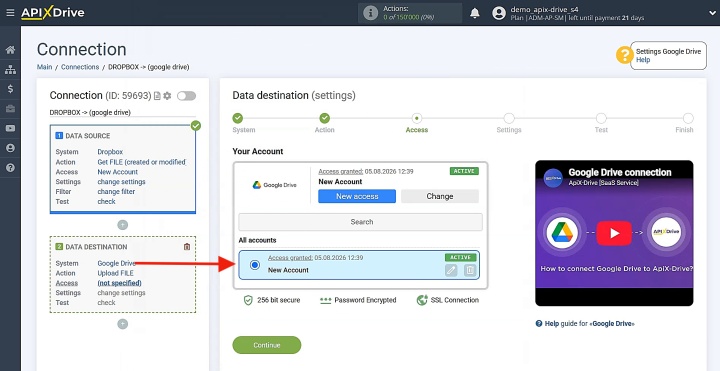Open Get FILE action link

141,162
